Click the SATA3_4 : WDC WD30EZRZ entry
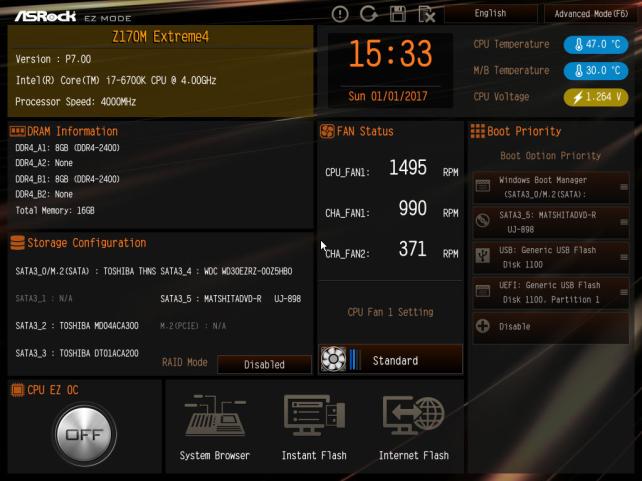Screen dimensions: 642x481 point(226,271)
